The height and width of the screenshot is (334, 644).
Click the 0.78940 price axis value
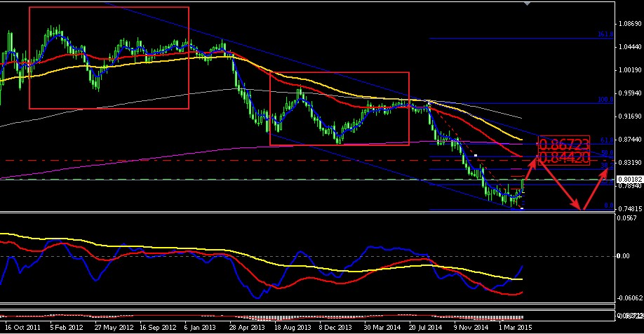tap(631, 186)
